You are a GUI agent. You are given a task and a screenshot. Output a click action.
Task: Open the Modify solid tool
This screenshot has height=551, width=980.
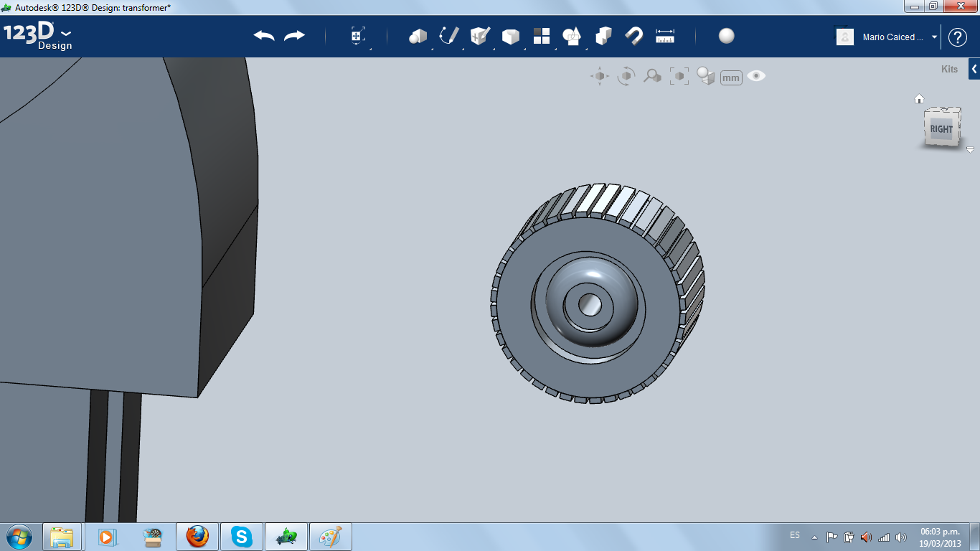(x=510, y=37)
